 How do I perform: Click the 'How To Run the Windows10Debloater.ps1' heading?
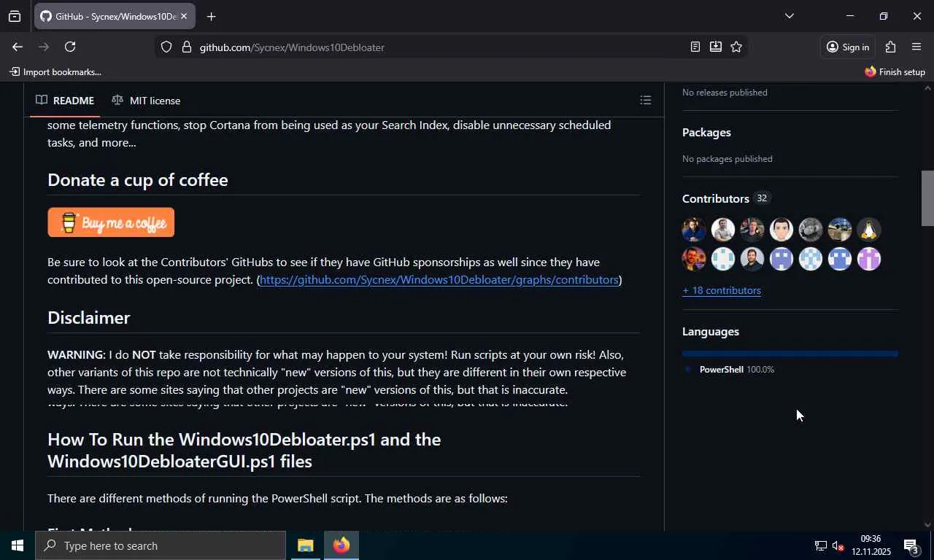point(244,450)
